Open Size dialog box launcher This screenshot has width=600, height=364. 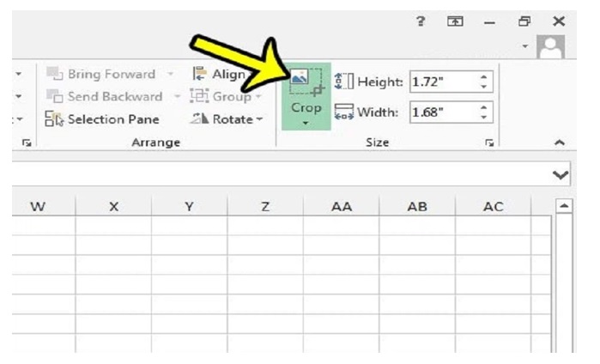click(x=490, y=143)
